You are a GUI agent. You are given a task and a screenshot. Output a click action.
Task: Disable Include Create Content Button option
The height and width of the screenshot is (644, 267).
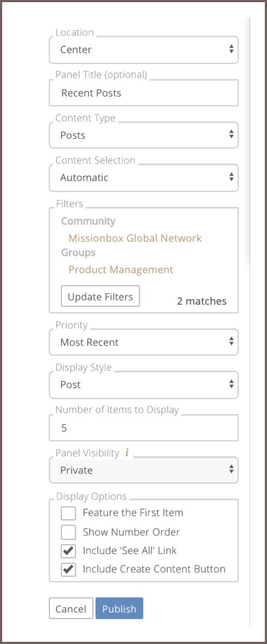click(68, 570)
